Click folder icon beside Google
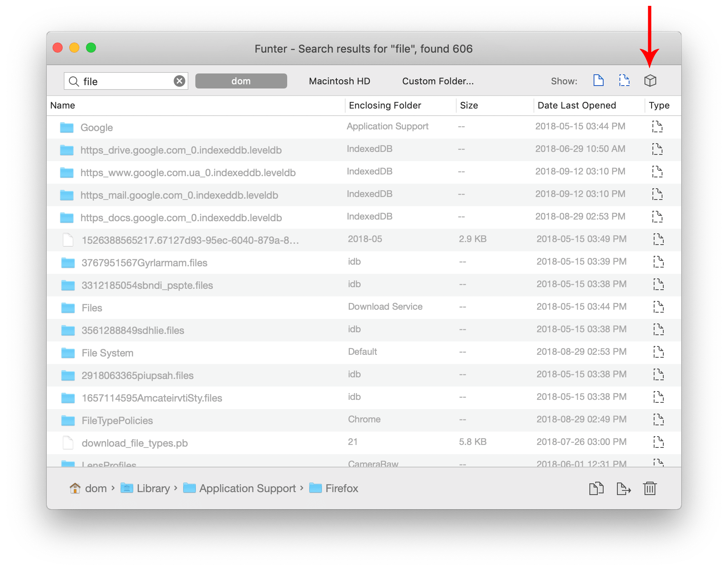Screen dimensions: 728x571 click(67, 127)
